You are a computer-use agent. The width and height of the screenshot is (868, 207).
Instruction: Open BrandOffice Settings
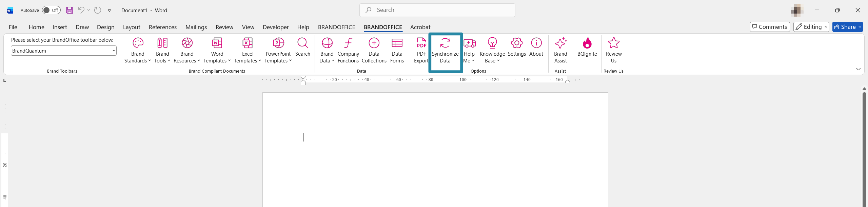point(517,47)
